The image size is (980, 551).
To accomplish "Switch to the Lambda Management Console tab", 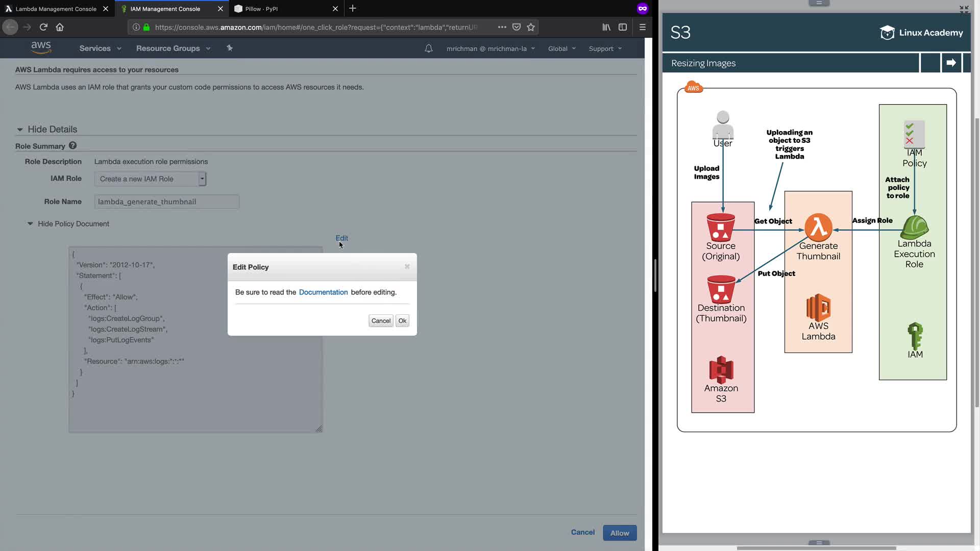I will click(x=56, y=9).
